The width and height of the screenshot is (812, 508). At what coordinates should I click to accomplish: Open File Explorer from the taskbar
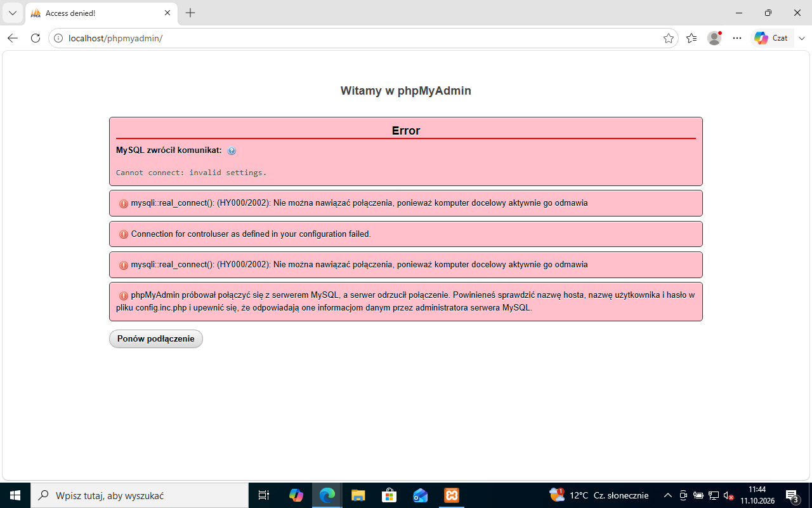coord(358,495)
